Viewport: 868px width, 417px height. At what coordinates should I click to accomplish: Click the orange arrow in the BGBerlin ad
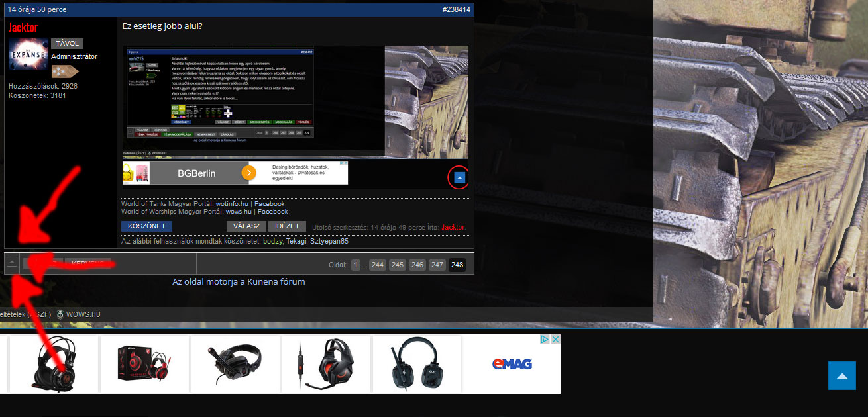click(248, 173)
